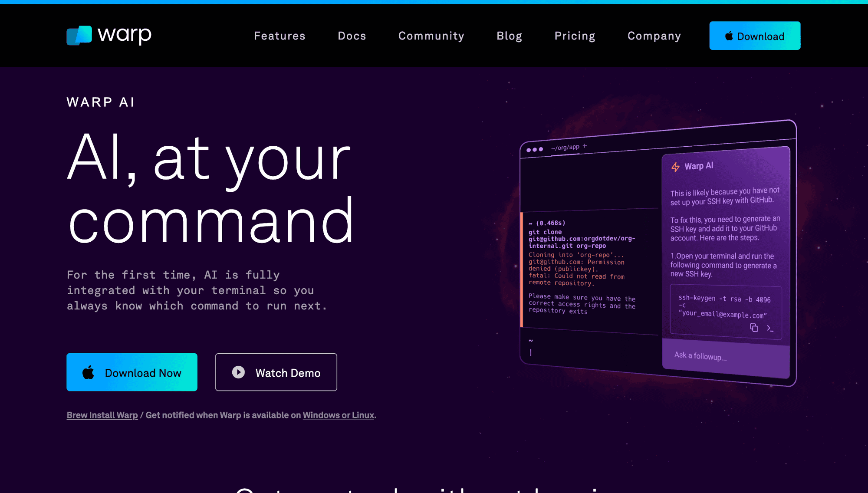
Task: Click the Warp logo in header
Action: tap(109, 35)
